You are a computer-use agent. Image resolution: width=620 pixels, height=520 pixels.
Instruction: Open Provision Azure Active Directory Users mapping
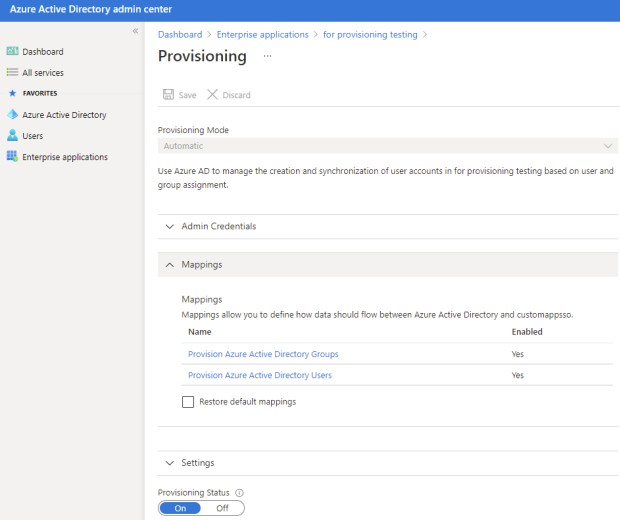[260, 375]
